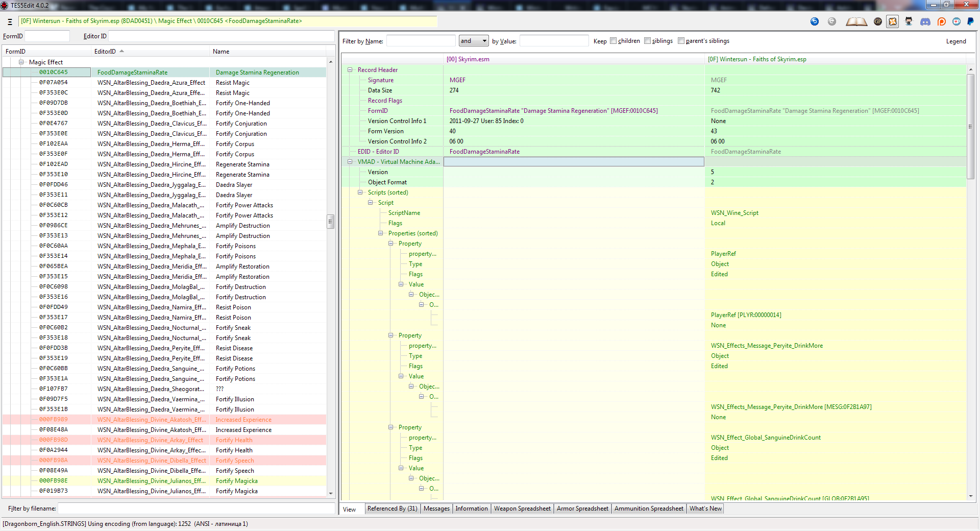
Task: Open the Weapon Spreadsheet tab
Action: click(522, 509)
